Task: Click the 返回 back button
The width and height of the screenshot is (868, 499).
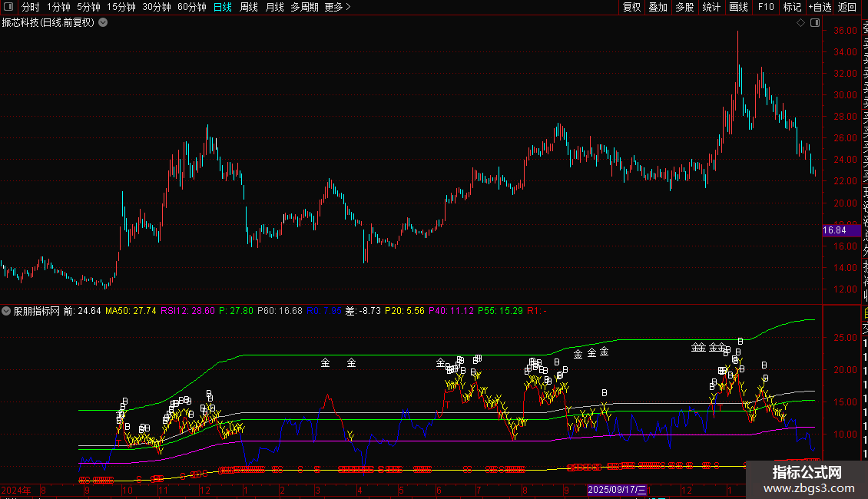Action: pos(847,7)
